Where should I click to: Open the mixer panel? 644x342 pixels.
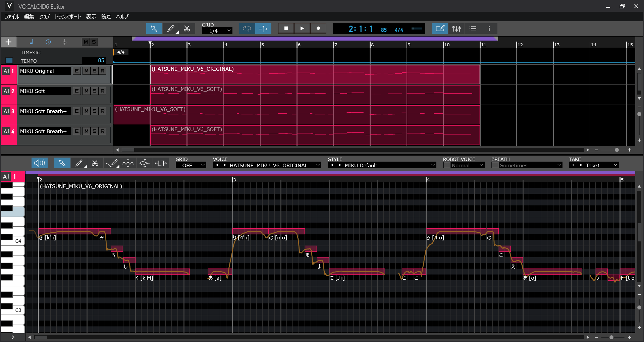point(457,28)
